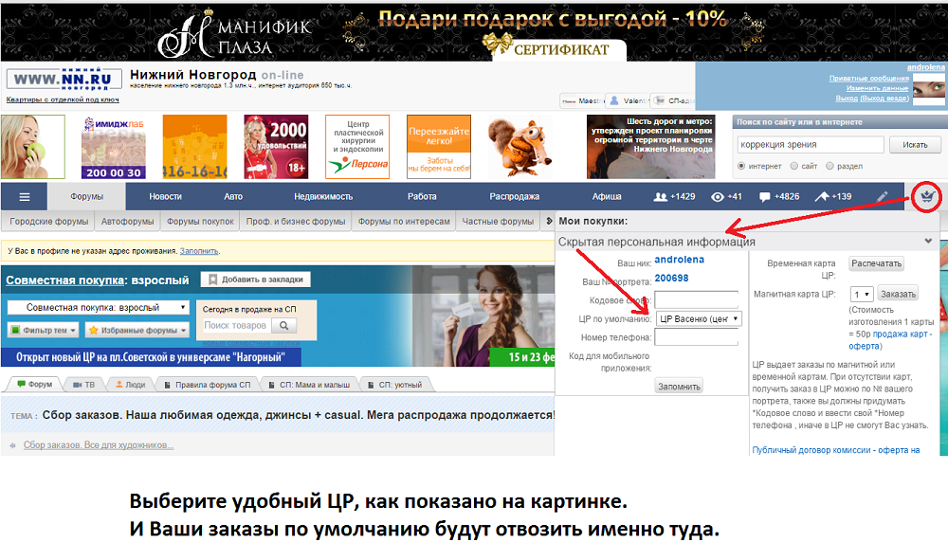
Task: Open the Магнитная карта ЦР quantity dropdown
Action: 861,294
